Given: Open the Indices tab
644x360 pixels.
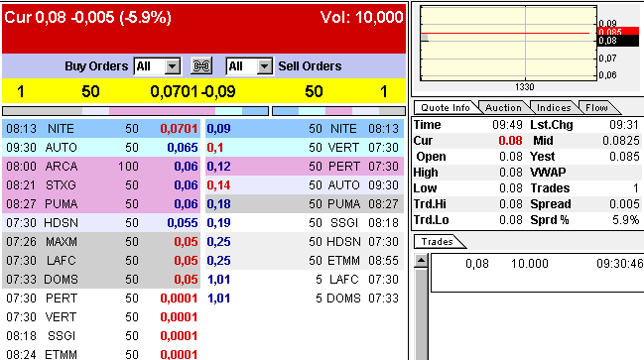Looking at the screenshot, I should [554, 107].
